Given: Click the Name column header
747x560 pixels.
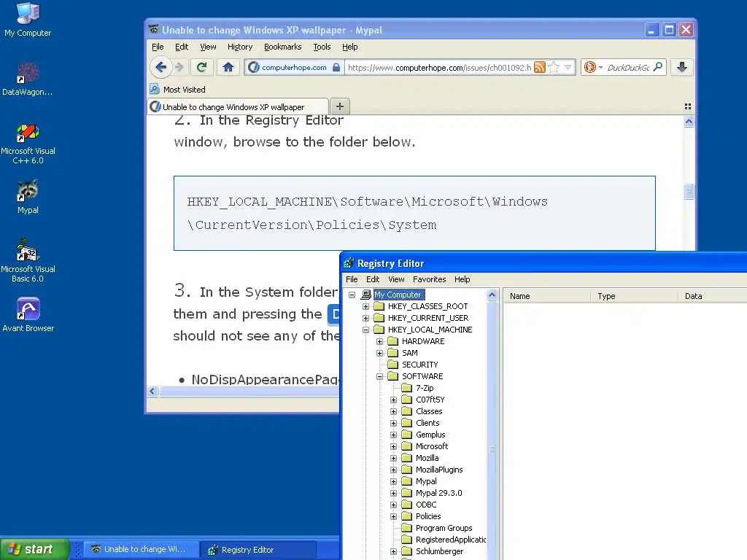Looking at the screenshot, I should click(x=547, y=296).
